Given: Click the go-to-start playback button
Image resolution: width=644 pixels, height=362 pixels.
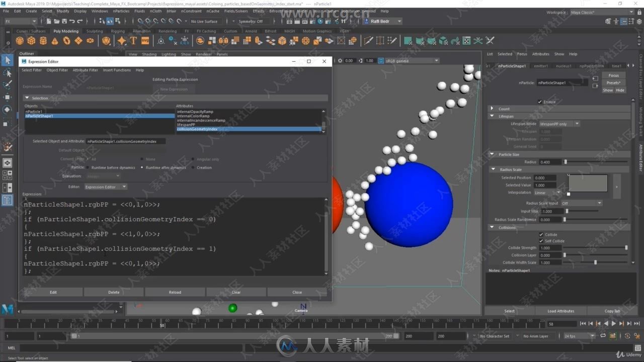Looking at the screenshot, I should tap(583, 324).
